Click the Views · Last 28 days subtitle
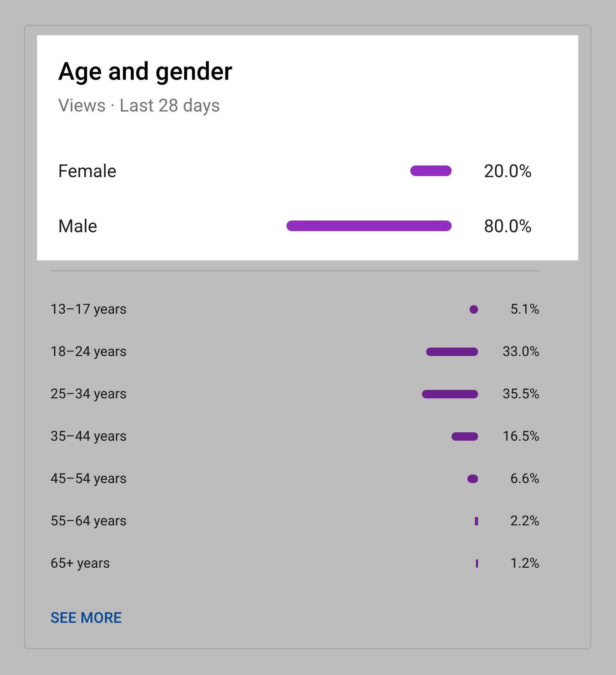 pyautogui.click(x=139, y=106)
